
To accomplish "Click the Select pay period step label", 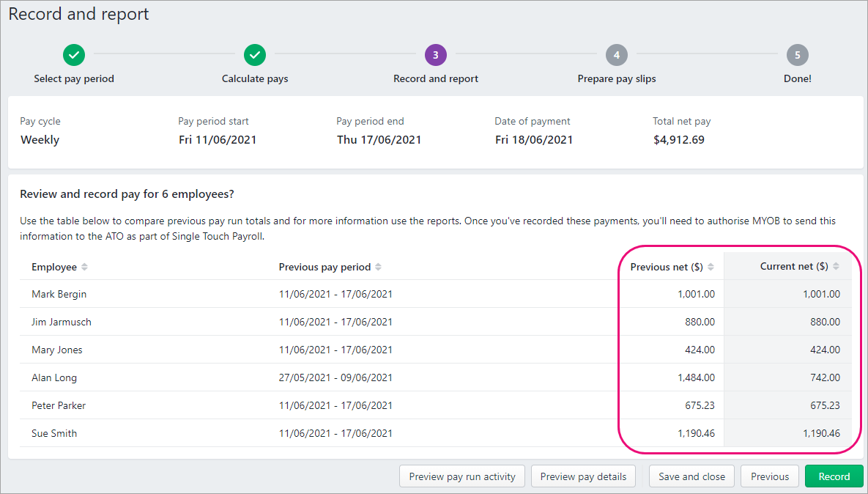I will point(74,78).
